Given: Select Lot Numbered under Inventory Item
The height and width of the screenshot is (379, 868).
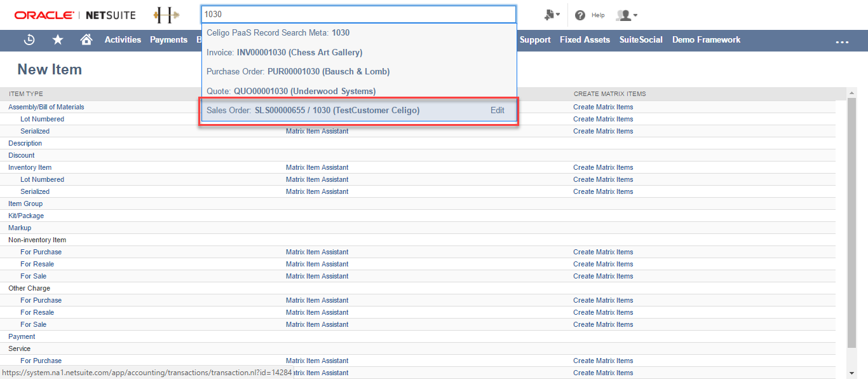Looking at the screenshot, I should (42, 179).
